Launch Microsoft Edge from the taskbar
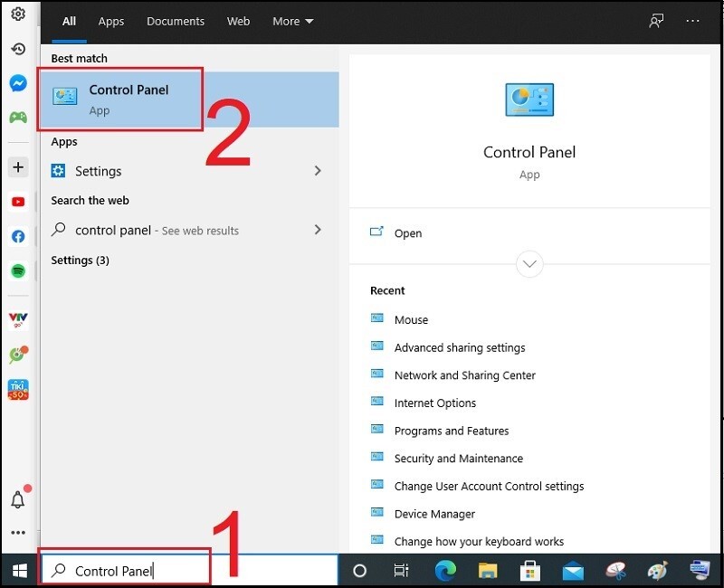Screen dimensions: 724x588 click(x=445, y=571)
